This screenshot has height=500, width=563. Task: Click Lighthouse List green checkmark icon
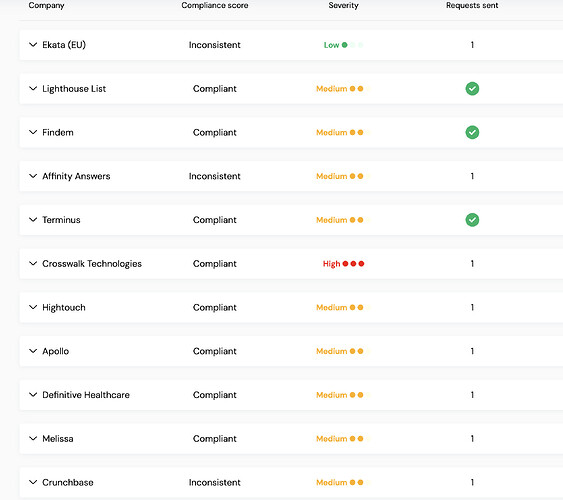coord(472,89)
